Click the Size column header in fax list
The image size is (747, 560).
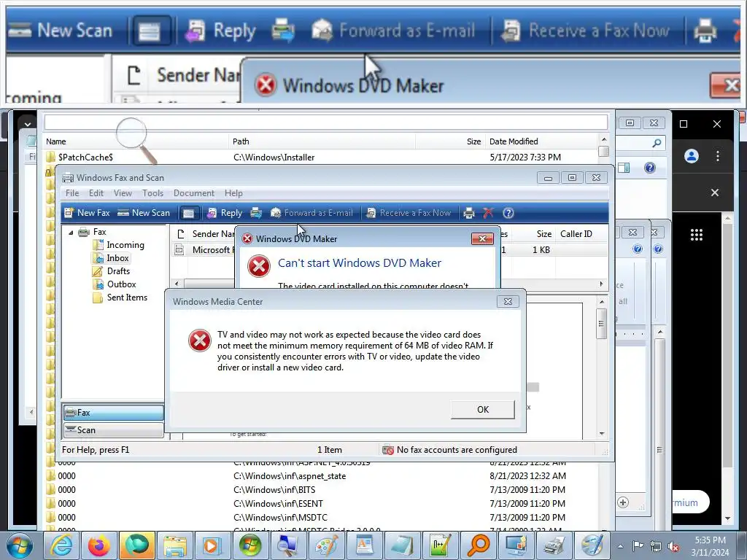click(543, 234)
